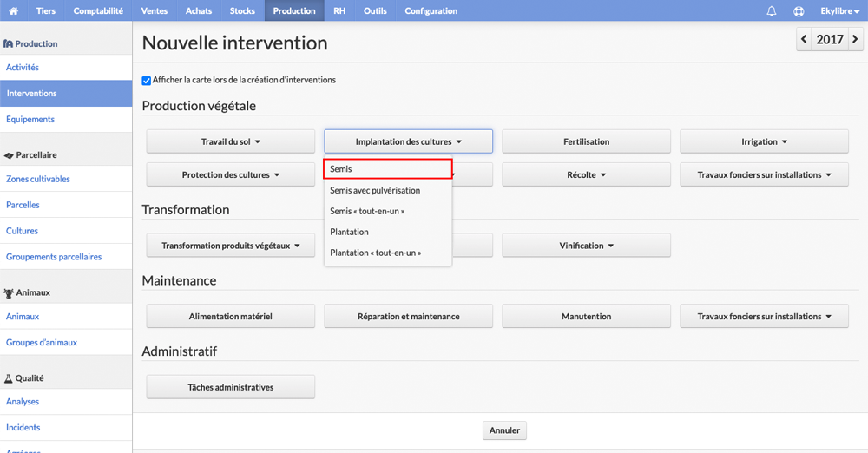This screenshot has width=868, height=453.
Task: Expand Travaux fonciers dropdown under Maintenance
Action: coord(764,316)
